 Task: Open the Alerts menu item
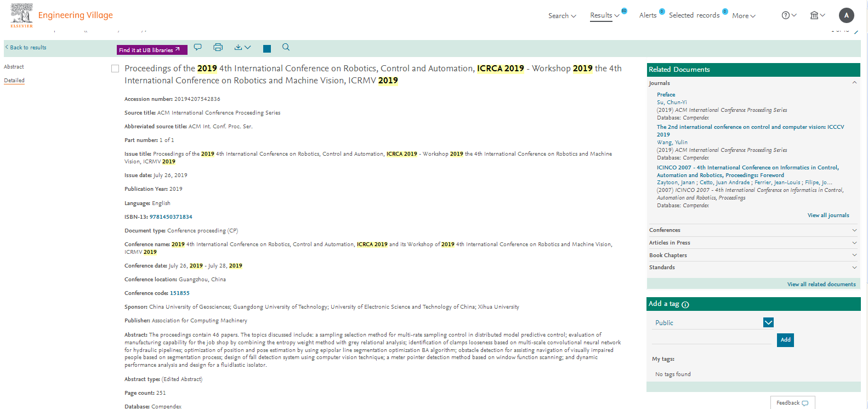pyautogui.click(x=648, y=15)
